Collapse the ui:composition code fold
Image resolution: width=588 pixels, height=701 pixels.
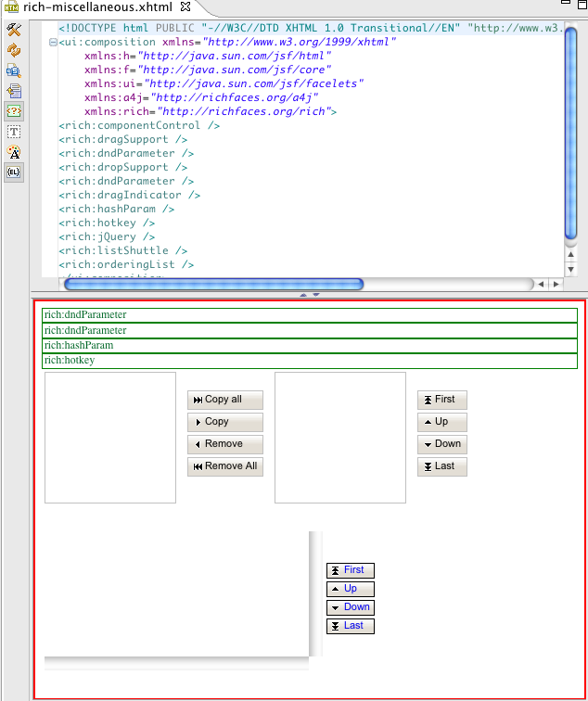coord(52,43)
